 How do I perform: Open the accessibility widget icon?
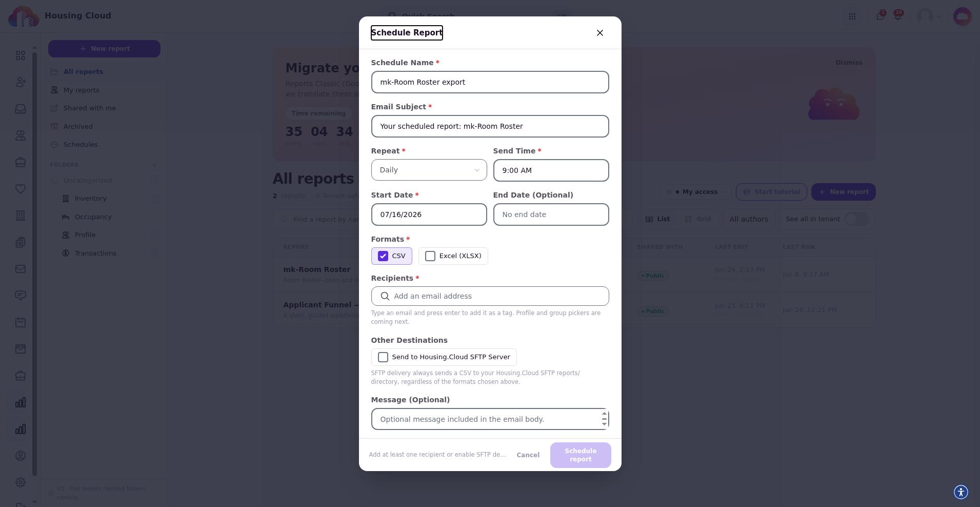coord(961,492)
